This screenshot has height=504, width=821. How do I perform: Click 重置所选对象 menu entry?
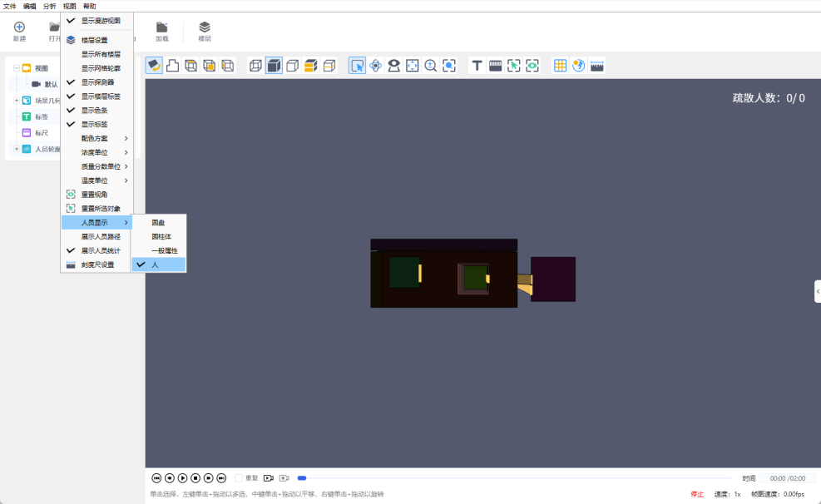pos(96,209)
